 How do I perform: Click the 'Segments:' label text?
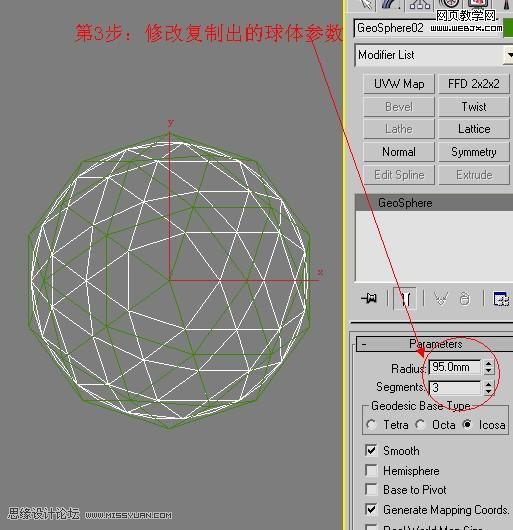401,387
